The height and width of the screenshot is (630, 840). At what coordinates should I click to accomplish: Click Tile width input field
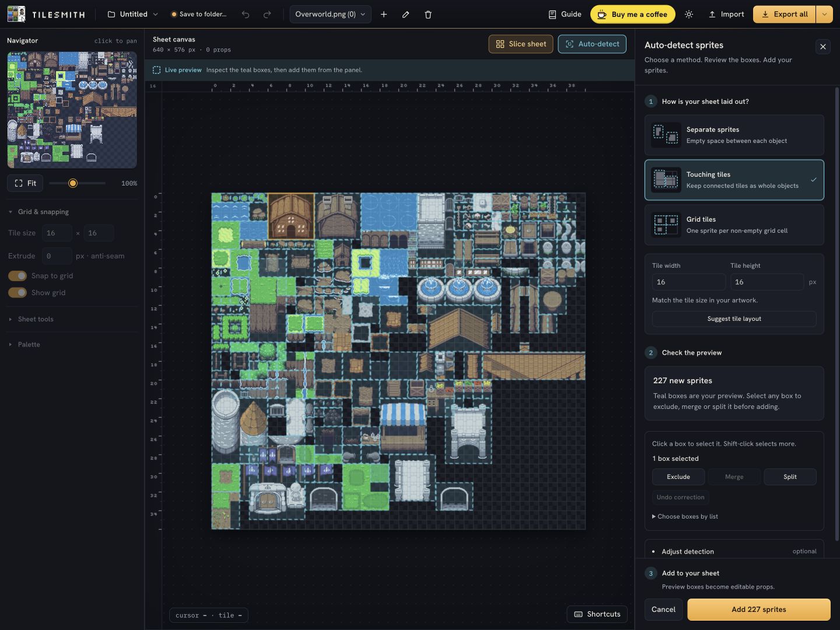(688, 282)
